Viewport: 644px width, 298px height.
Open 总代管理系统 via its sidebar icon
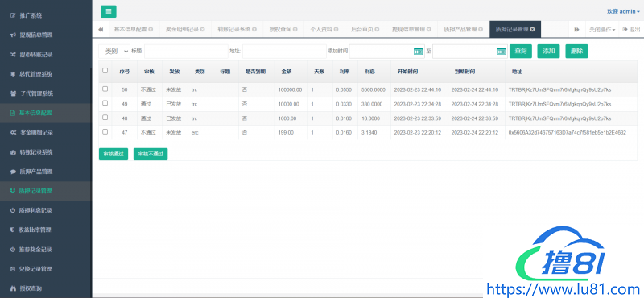pos(13,74)
